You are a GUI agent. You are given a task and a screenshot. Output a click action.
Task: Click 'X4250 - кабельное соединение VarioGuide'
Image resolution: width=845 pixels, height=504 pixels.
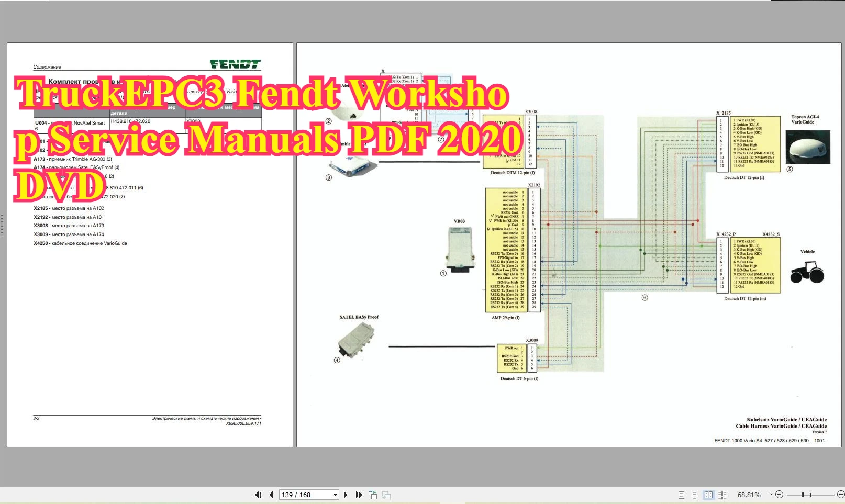pyautogui.click(x=80, y=243)
